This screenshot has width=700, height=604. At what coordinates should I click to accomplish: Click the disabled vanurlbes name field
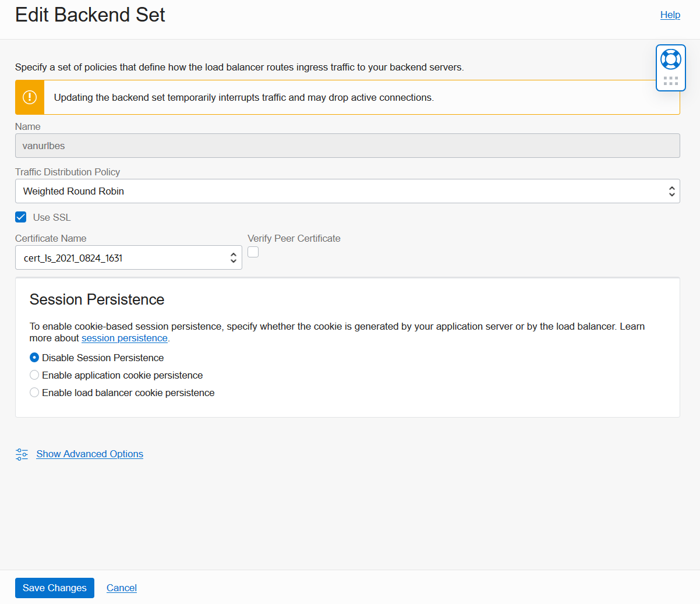347,146
